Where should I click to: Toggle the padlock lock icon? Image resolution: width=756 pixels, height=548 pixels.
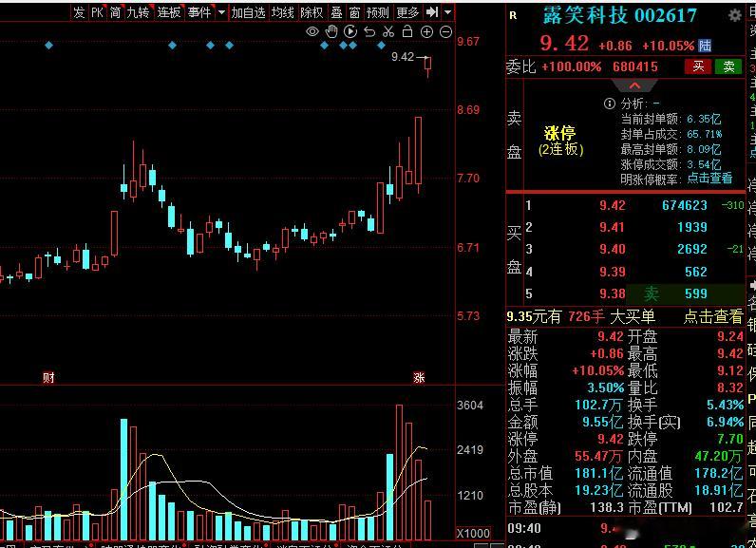point(407,31)
